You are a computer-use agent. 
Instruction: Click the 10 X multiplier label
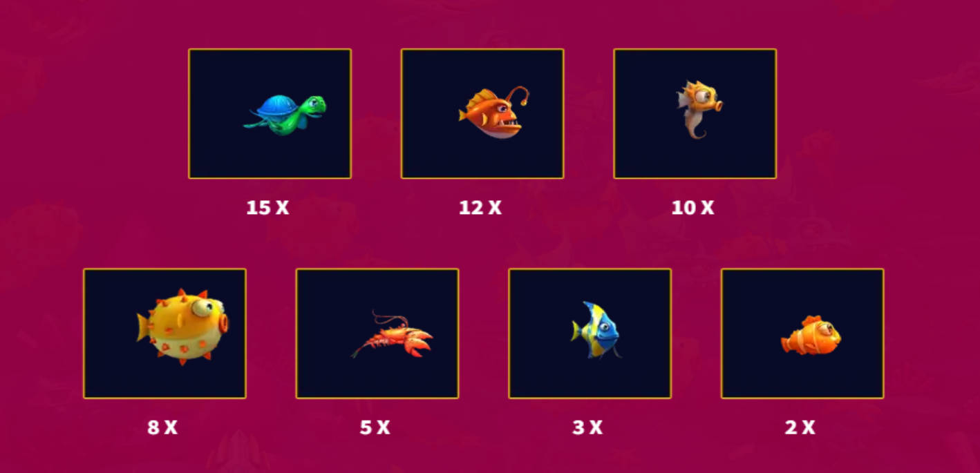[x=692, y=208]
